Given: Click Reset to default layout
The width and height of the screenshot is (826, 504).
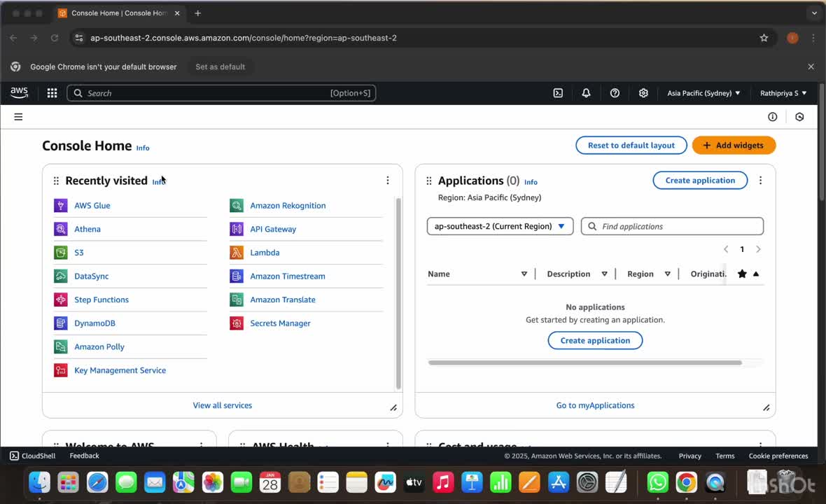Looking at the screenshot, I should 631,146.
